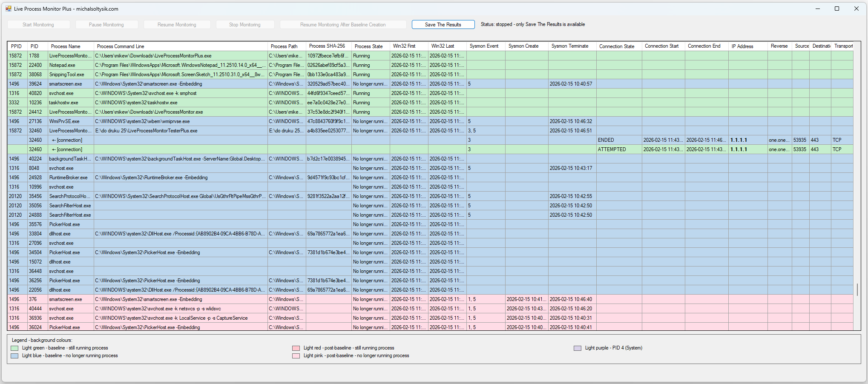Image resolution: width=868 pixels, height=384 pixels.
Task: Click the Process SHA-256 column header
Action: (327, 46)
